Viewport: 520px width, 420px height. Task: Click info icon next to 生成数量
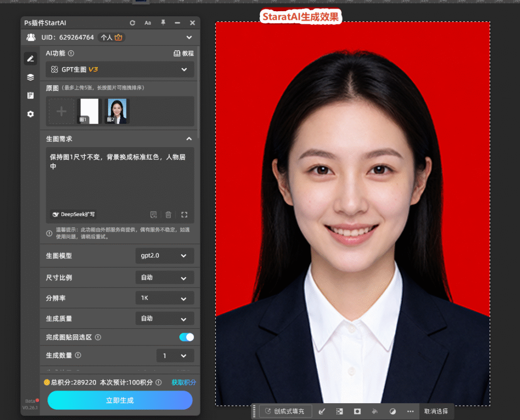(78, 356)
